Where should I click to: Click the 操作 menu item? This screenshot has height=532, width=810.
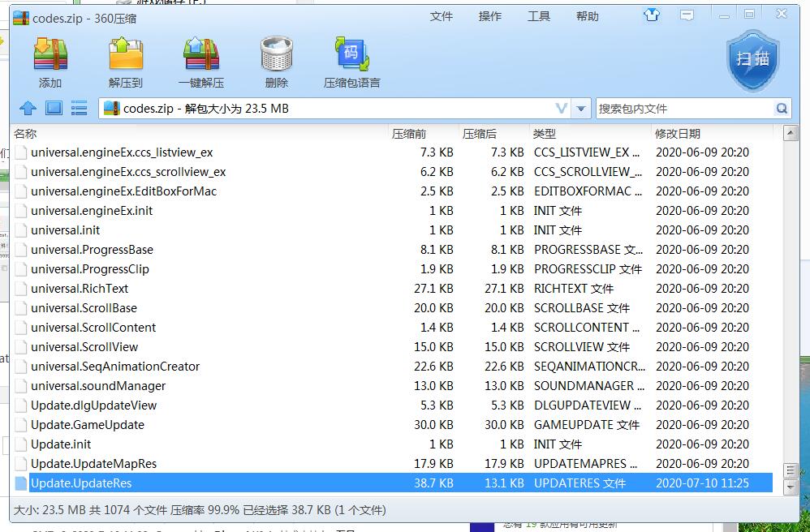tap(490, 15)
